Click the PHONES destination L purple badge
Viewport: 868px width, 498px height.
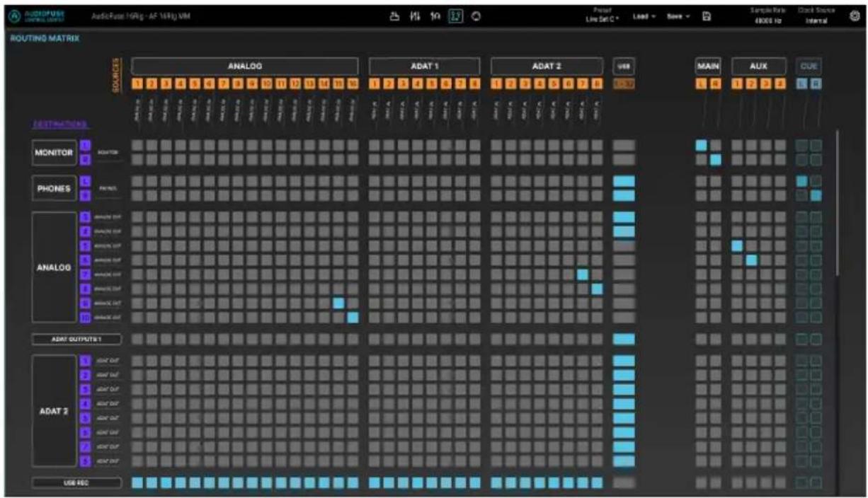click(x=86, y=181)
